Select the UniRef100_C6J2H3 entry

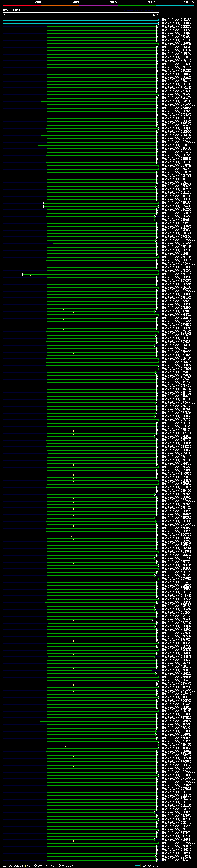point(177,857)
